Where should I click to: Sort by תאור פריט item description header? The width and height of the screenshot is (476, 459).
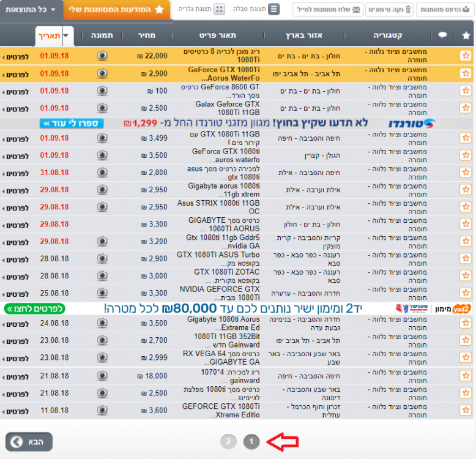[x=217, y=35]
